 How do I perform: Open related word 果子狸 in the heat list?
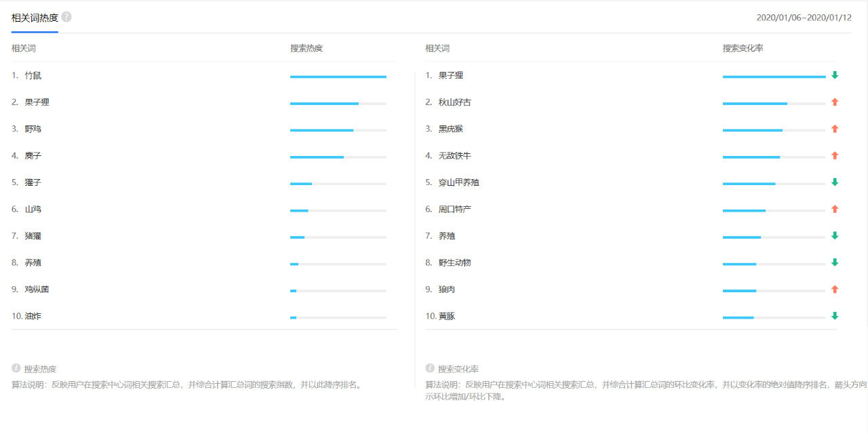37,102
